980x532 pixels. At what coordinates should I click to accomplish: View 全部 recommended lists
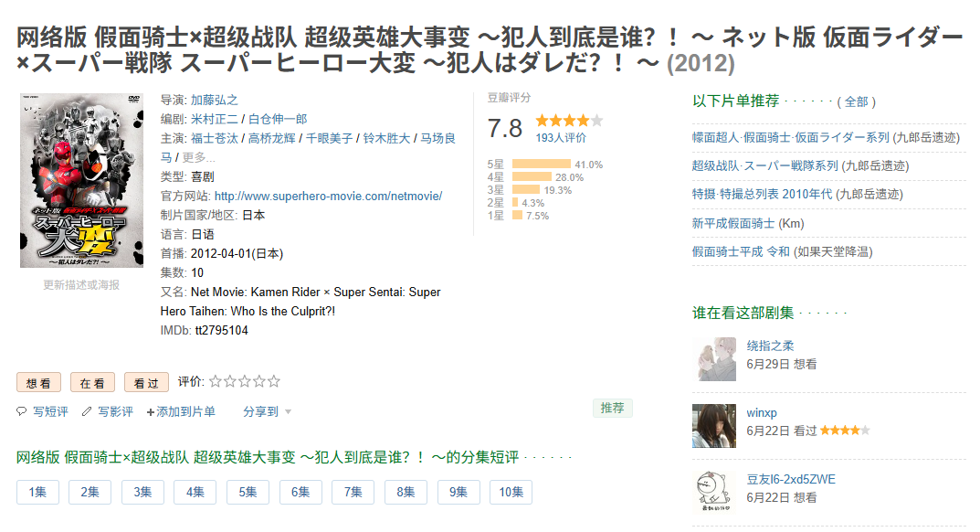[x=857, y=102]
